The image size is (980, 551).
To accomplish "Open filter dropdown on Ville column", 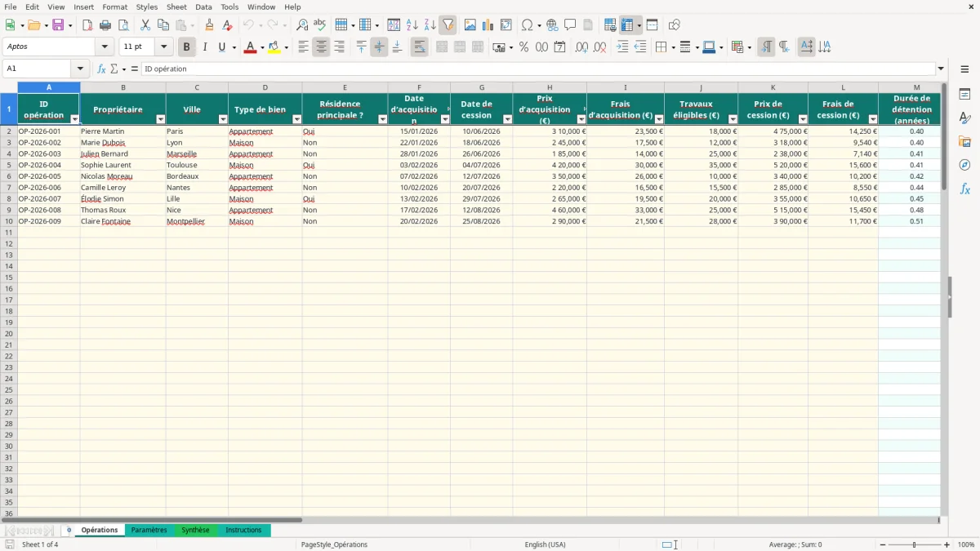I will pyautogui.click(x=223, y=119).
